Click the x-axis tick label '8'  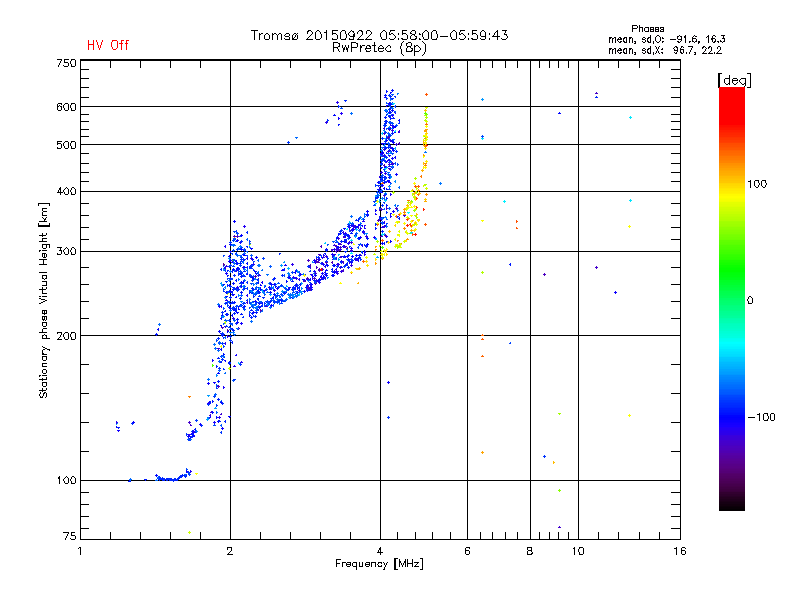530,551
